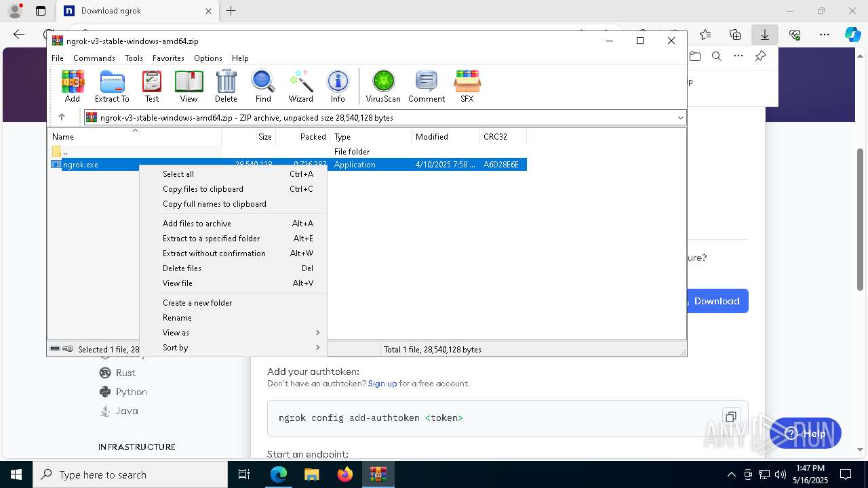Viewport: 868px width, 488px height.
Task: Click search icon in downloads panel
Action: coord(716,56)
